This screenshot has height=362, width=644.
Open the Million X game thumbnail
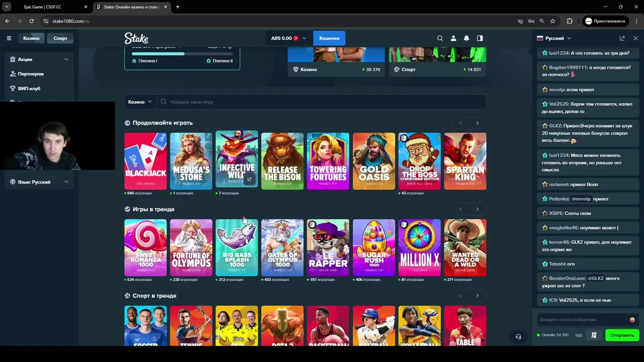tap(419, 247)
